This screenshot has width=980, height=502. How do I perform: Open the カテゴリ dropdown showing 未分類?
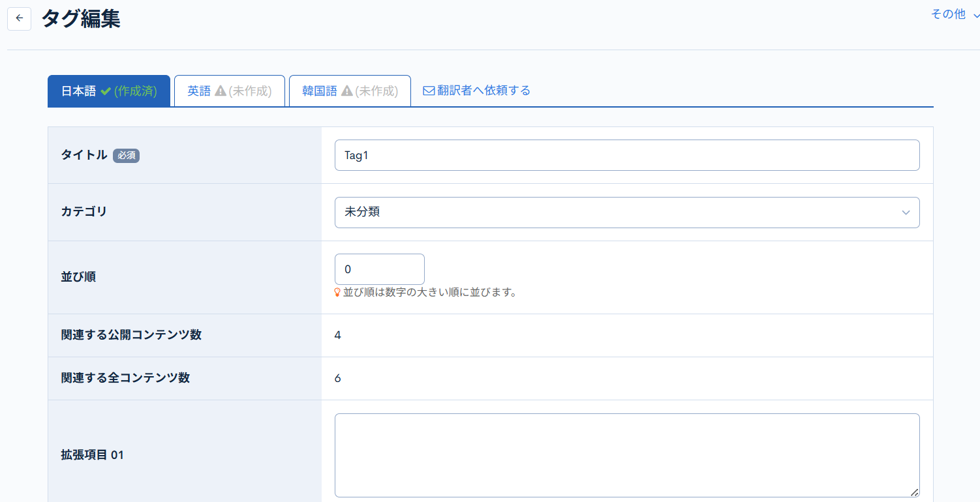click(626, 212)
